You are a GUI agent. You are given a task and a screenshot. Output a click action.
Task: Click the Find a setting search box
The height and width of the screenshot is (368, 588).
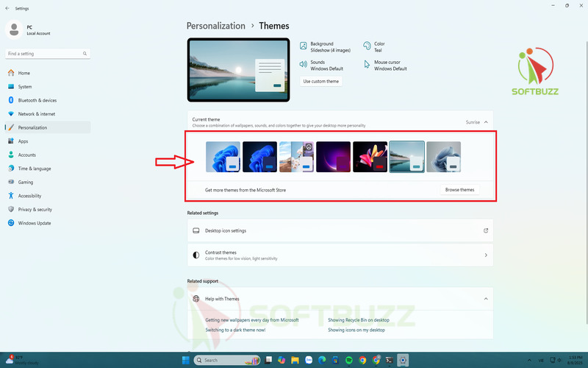point(48,54)
